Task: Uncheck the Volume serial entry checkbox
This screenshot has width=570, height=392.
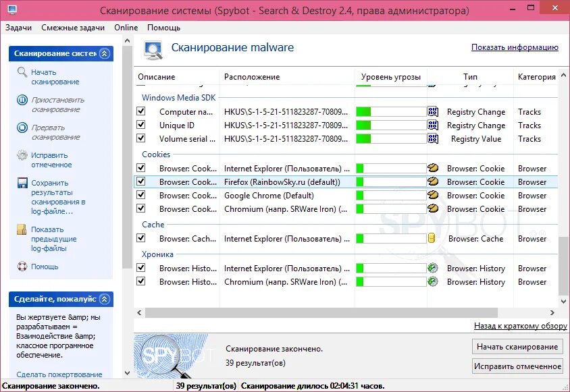Action: (141, 138)
